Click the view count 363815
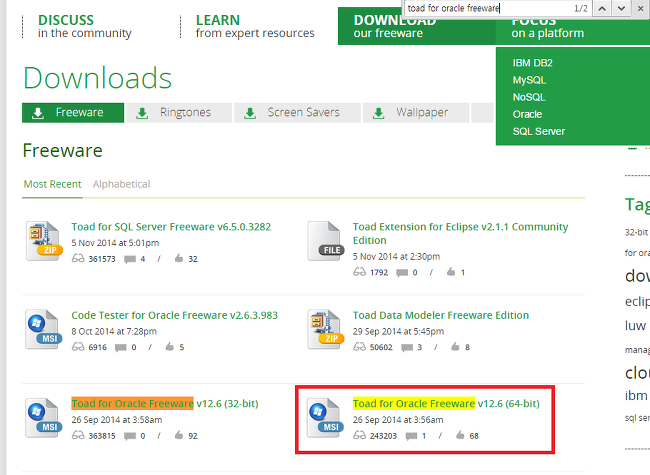This screenshot has width=650, height=475. 102,436
